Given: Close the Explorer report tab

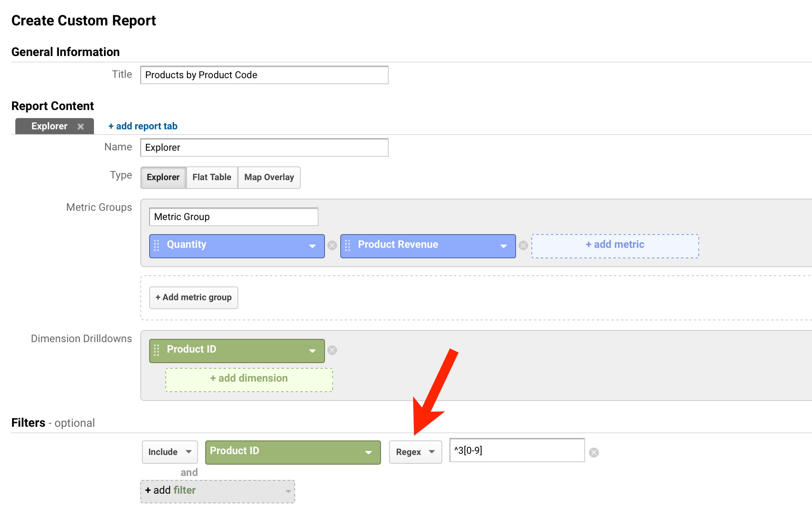Looking at the screenshot, I should (81, 126).
